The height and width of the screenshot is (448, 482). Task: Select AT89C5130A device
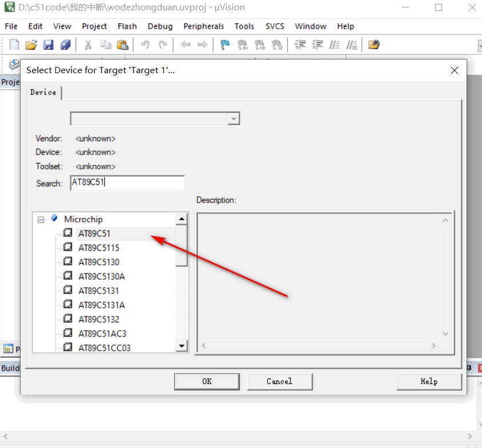(x=101, y=276)
